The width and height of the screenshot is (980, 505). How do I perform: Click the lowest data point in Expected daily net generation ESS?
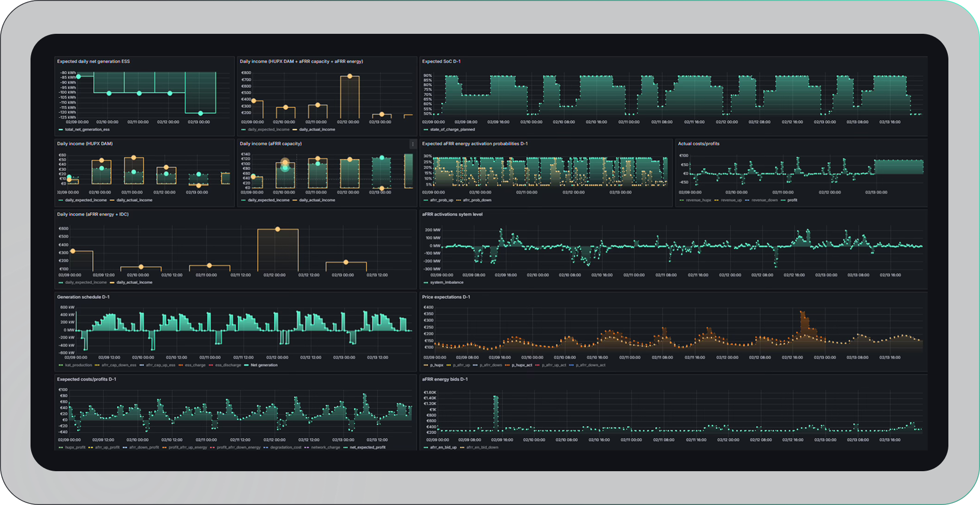pyautogui.click(x=201, y=113)
